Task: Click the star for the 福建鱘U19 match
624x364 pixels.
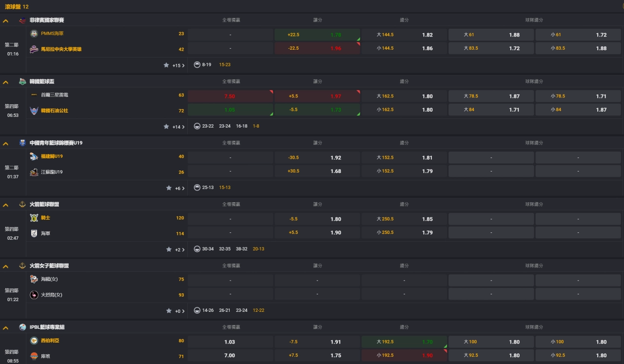Action: (169, 188)
